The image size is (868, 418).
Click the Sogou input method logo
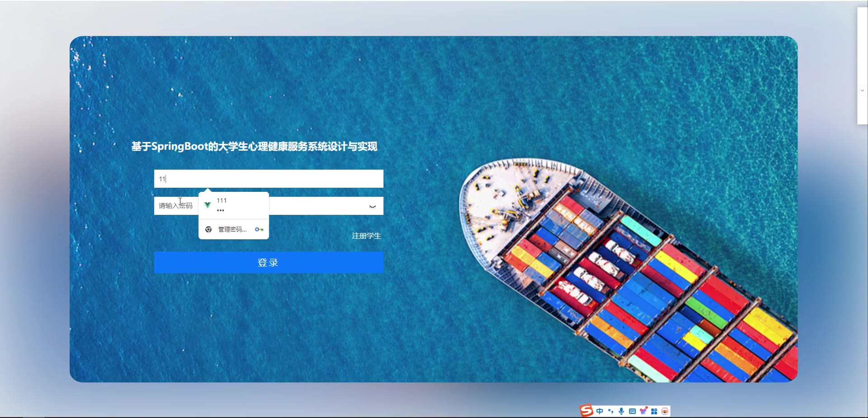click(x=586, y=411)
